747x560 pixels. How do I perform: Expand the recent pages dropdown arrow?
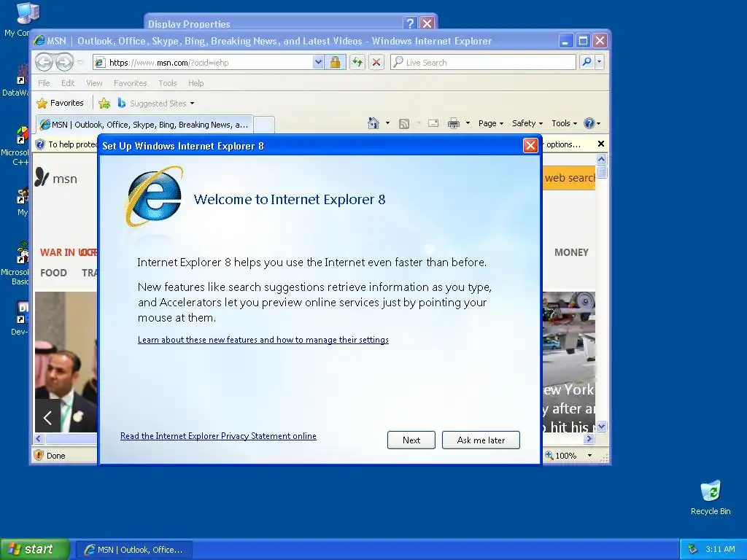click(x=80, y=63)
